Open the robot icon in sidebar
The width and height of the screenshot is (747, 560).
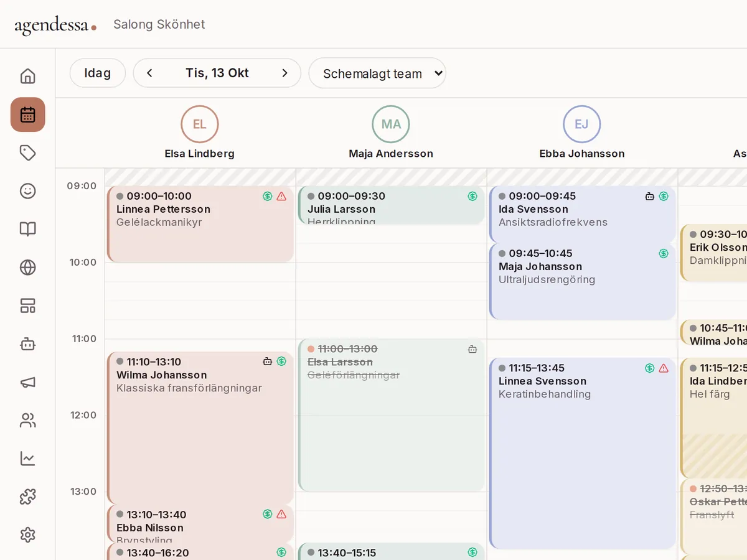(27, 344)
